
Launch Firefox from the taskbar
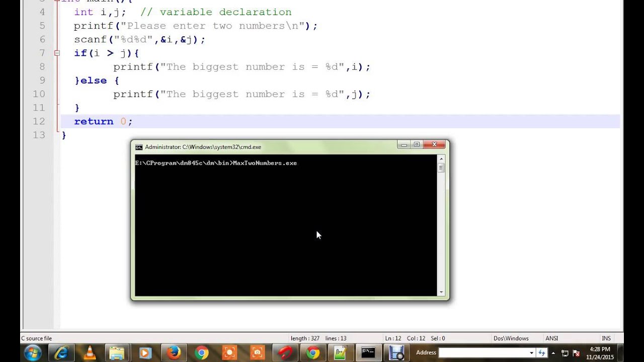pos(174,352)
